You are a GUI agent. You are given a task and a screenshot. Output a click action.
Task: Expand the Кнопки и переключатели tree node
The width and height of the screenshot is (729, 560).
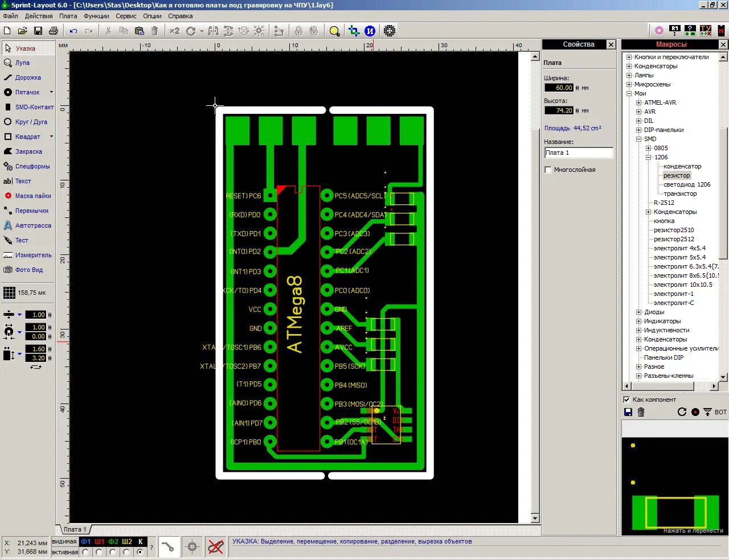629,57
